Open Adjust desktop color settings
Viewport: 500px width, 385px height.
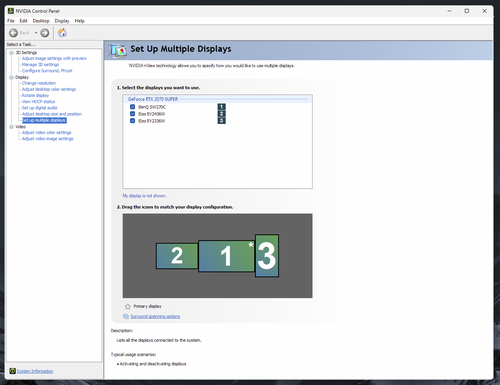(x=49, y=89)
